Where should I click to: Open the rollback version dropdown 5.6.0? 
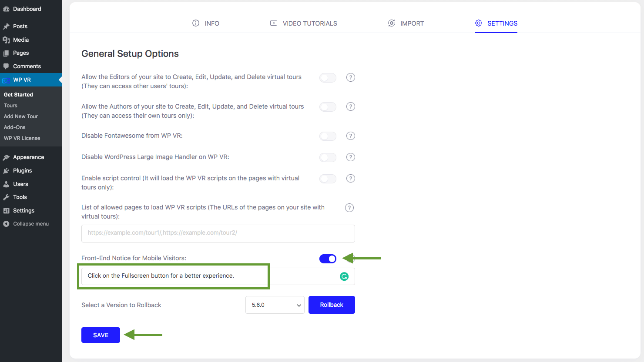pyautogui.click(x=275, y=305)
